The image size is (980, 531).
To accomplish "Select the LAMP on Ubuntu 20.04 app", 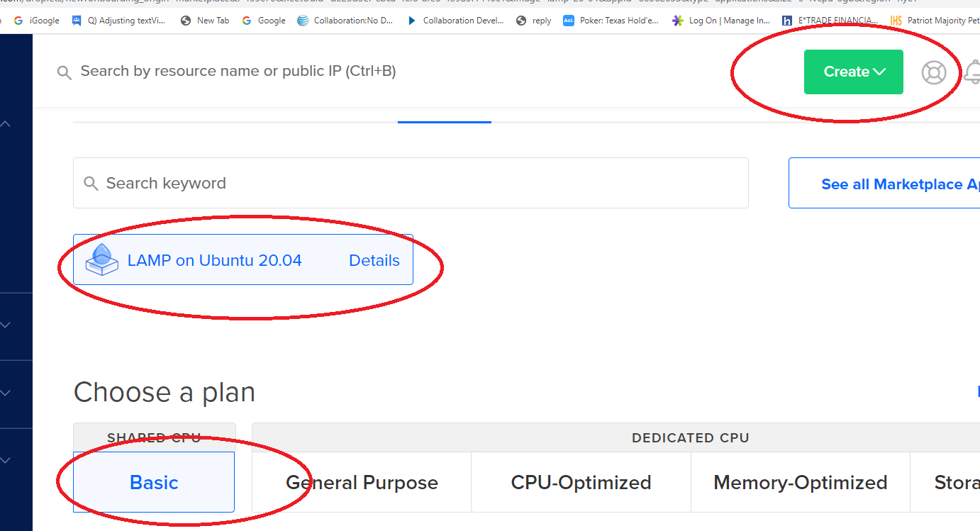I will (243, 260).
